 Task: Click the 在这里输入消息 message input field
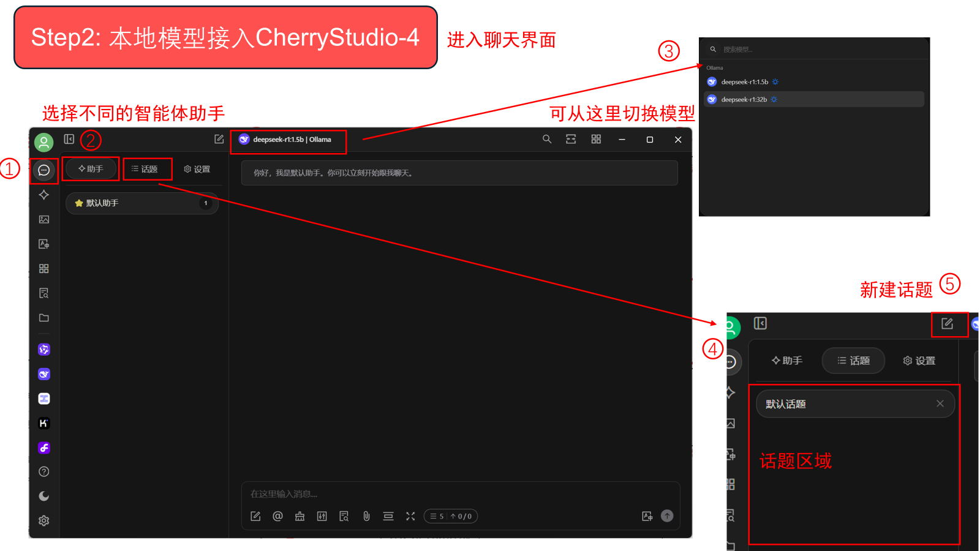[459, 494]
